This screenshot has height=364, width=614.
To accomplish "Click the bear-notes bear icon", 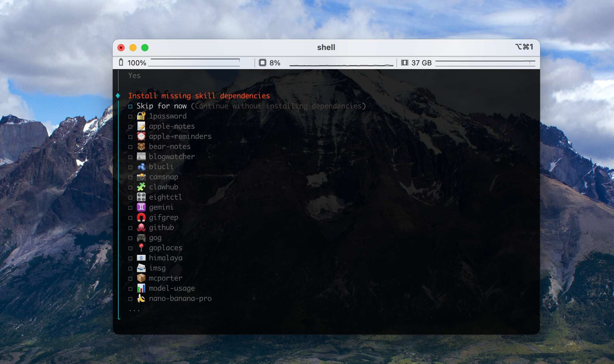I will point(141,147).
